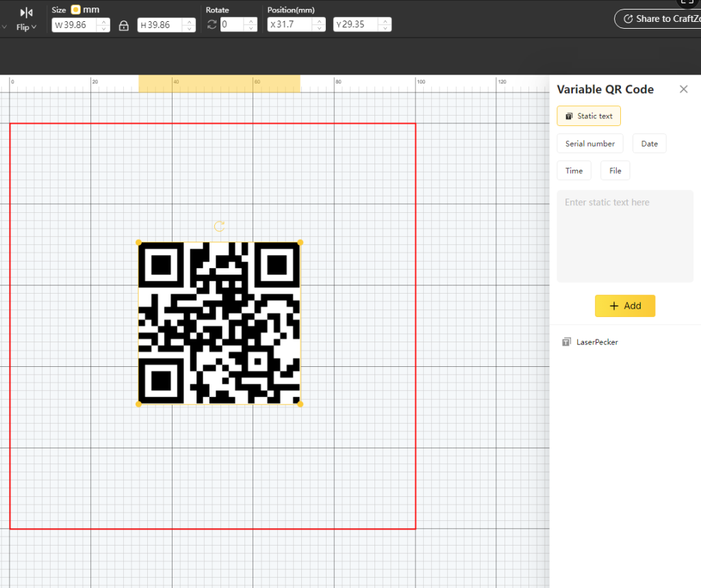Toggle the mm unit switch
This screenshot has height=588, width=701.
click(x=76, y=10)
